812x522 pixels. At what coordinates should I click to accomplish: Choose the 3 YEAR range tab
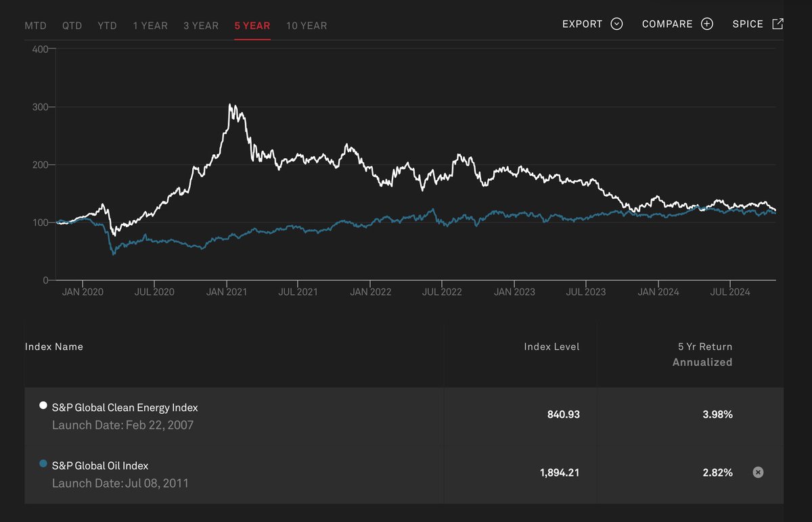pos(201,26)
